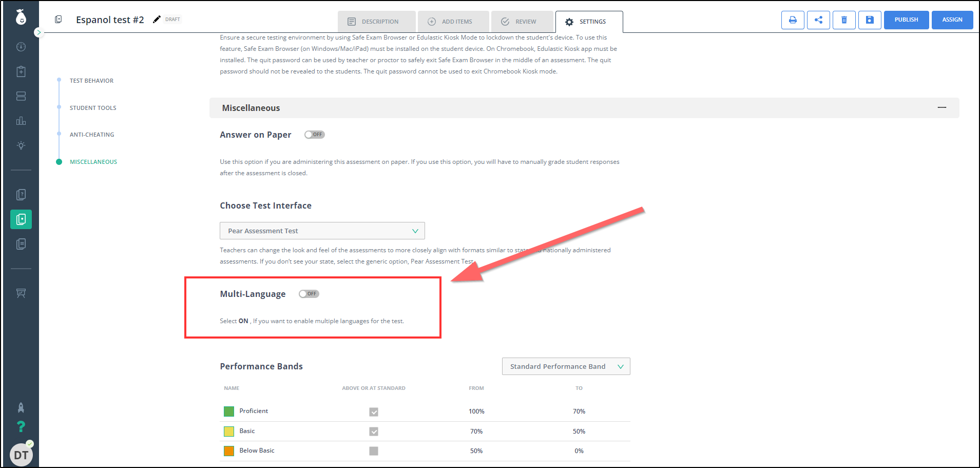Open the Playlist sidebar icon

click(x=21, y=244)
